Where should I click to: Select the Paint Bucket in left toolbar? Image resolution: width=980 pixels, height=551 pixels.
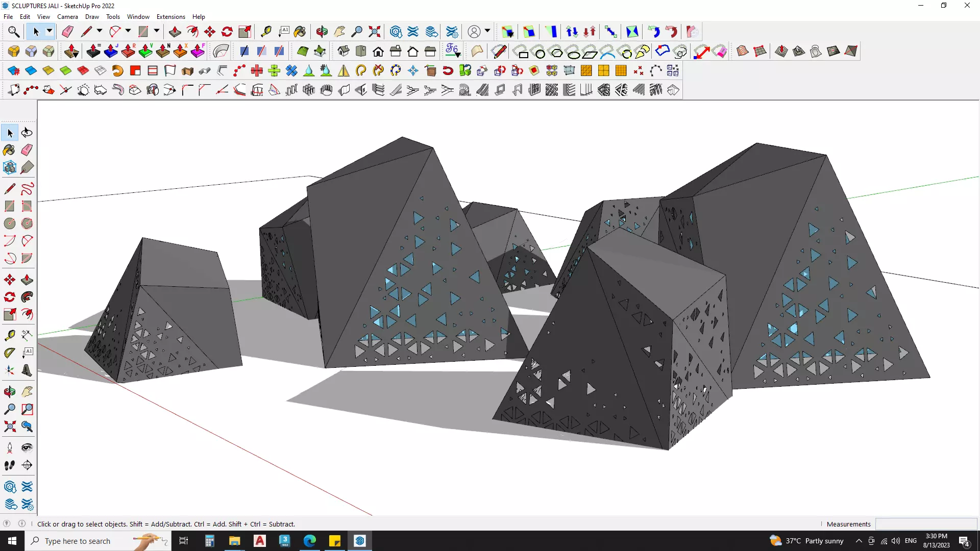(x=9, y=150)
